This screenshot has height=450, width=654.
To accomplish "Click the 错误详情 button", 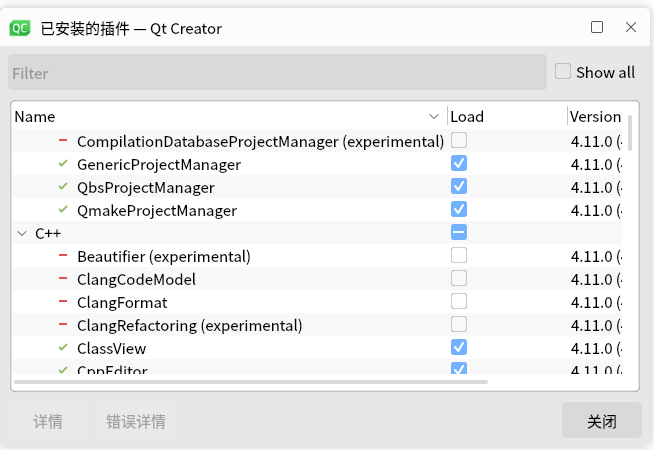I will tap(136, 420).
